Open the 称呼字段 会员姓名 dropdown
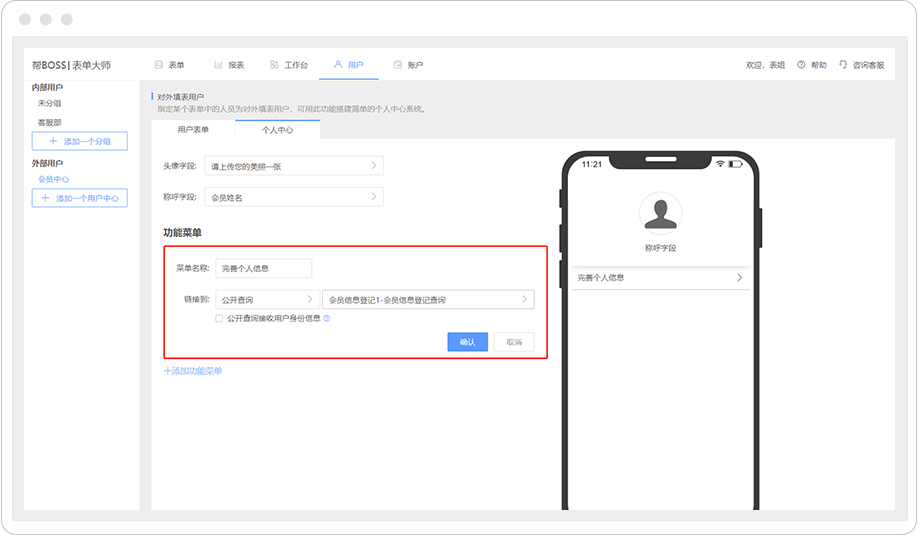Image resolution: width=918 pixels, height=535 pixels. click(x=293, y=197)
